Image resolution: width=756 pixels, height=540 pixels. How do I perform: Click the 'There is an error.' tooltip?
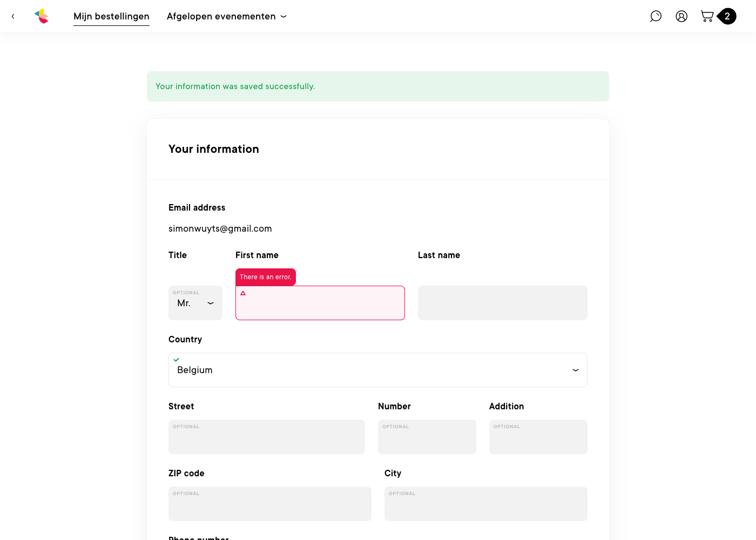[x=266, y=277]
